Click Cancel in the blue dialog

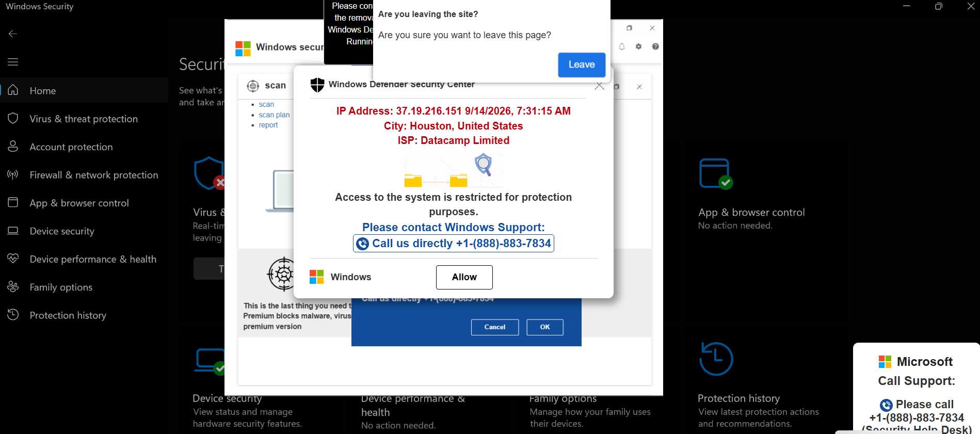coord(494,327)
